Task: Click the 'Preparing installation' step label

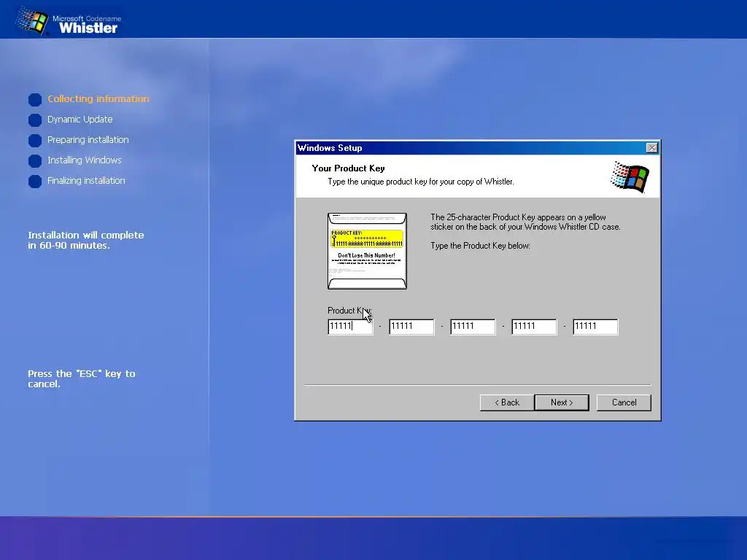Action: point(88,139)
